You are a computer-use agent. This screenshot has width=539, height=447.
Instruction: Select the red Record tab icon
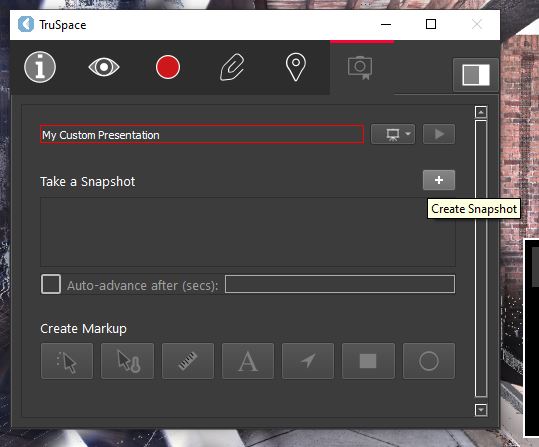[168, 67]
